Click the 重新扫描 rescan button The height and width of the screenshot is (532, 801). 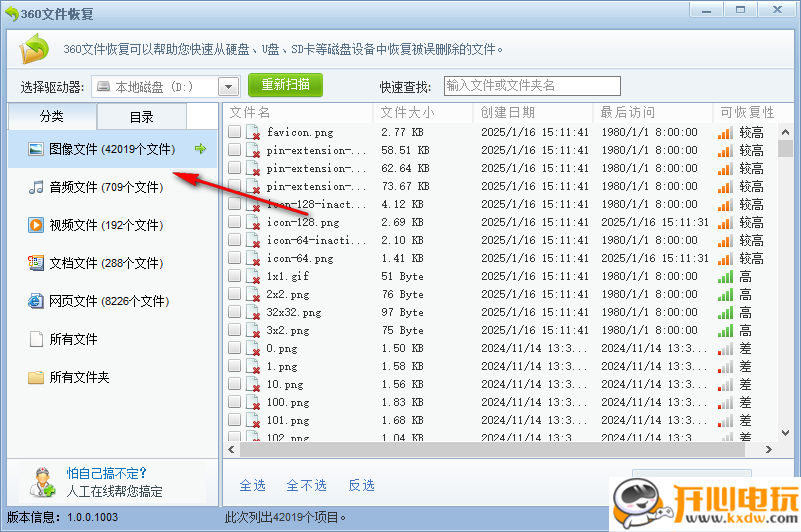pyautogui.click(x=286, y=85)
